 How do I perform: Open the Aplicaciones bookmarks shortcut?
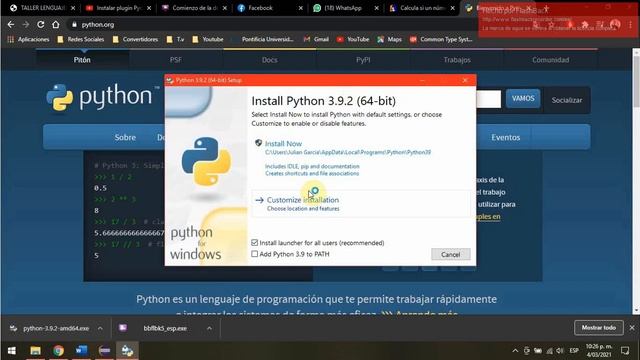[29, 39]
